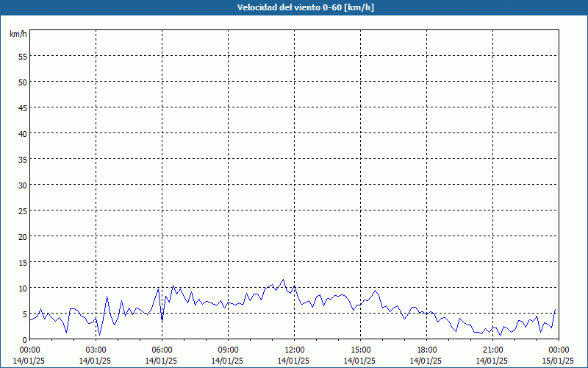The image size is (588, 368).
Task: Select the '55' y-axis tick label
Action: (23, 57)
